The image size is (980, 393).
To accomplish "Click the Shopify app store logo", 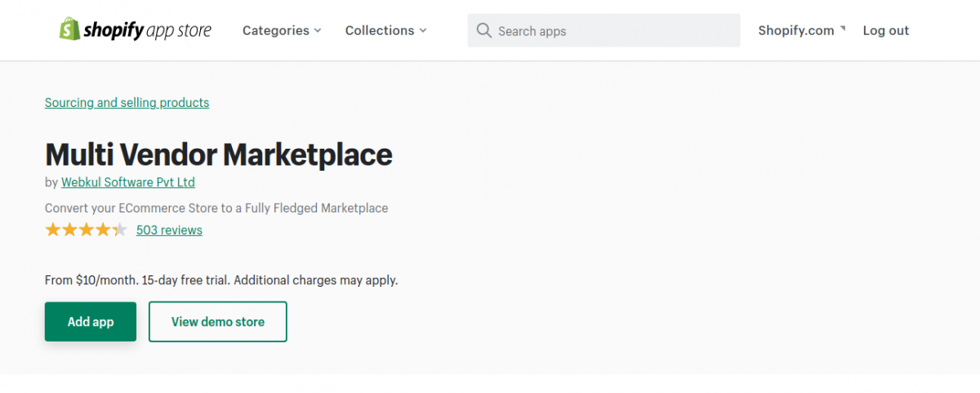I will [x=135, y=30].
